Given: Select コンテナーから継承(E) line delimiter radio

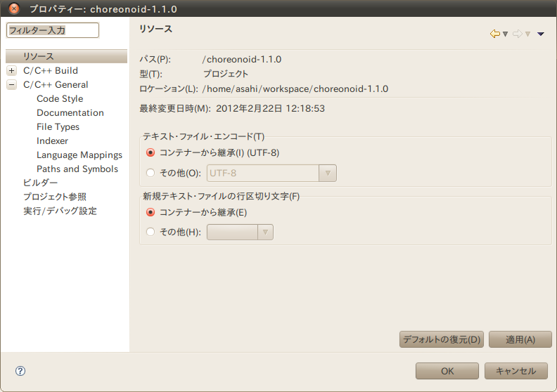Looking at the screenshot, I should (x=151, y=212).
